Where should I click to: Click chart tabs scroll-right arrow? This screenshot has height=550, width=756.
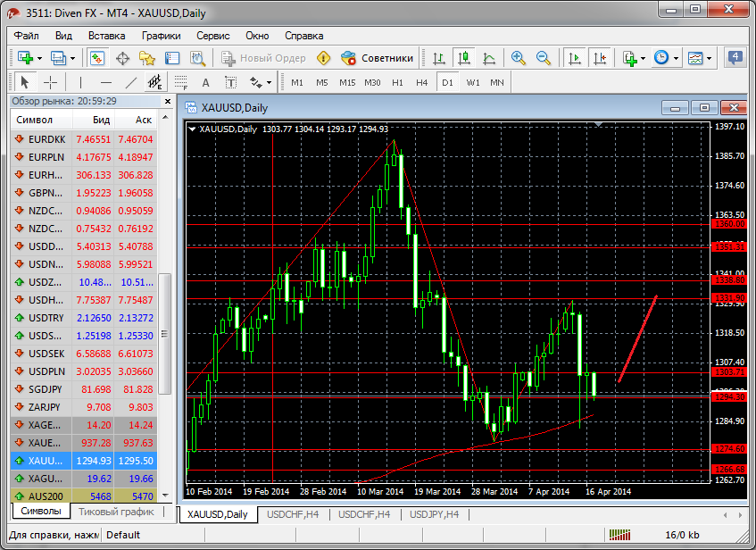point(740,515)
